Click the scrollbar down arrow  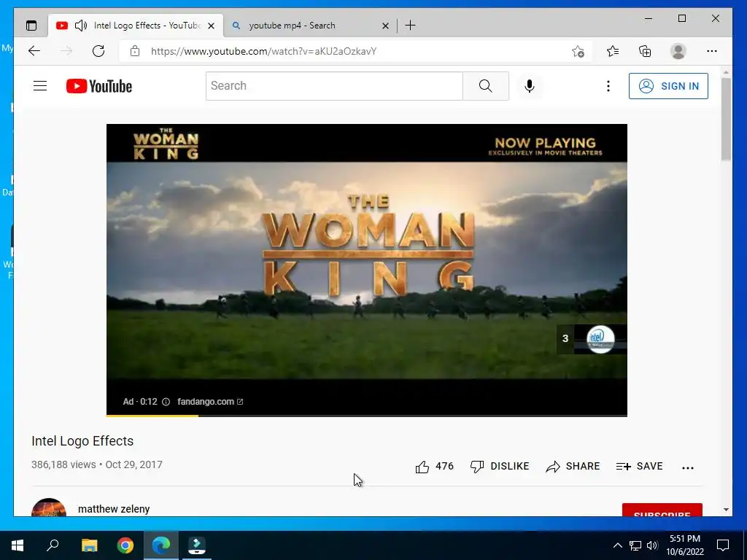[x=726, y=510]
